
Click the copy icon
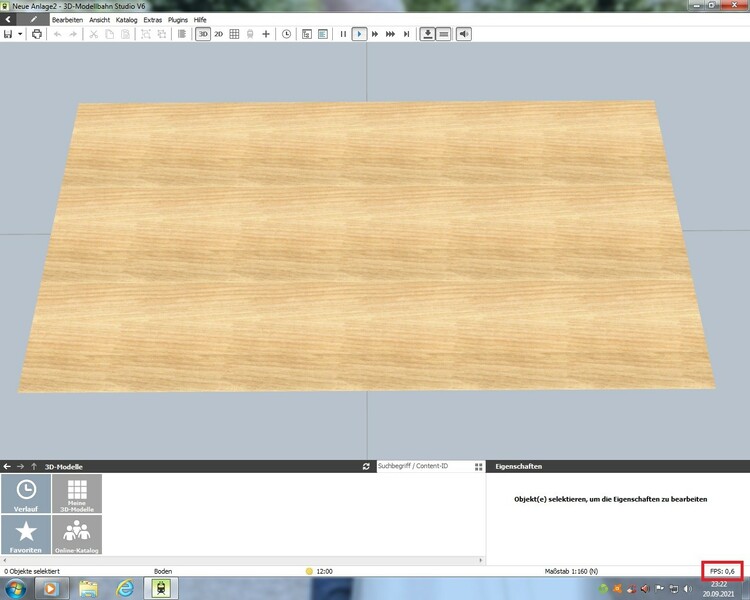pyautogui.click(x=110, y=34)
